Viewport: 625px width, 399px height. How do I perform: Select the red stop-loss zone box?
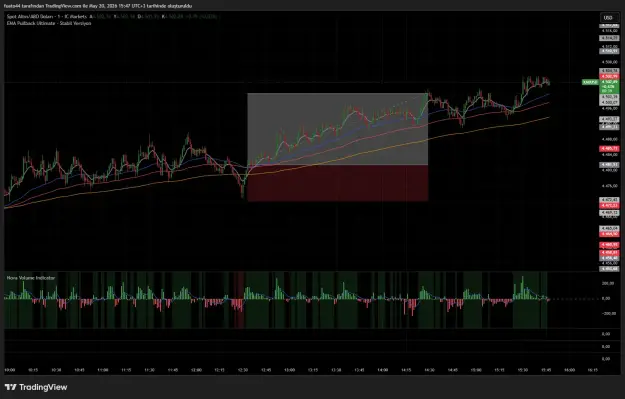(x=338, y=183)
